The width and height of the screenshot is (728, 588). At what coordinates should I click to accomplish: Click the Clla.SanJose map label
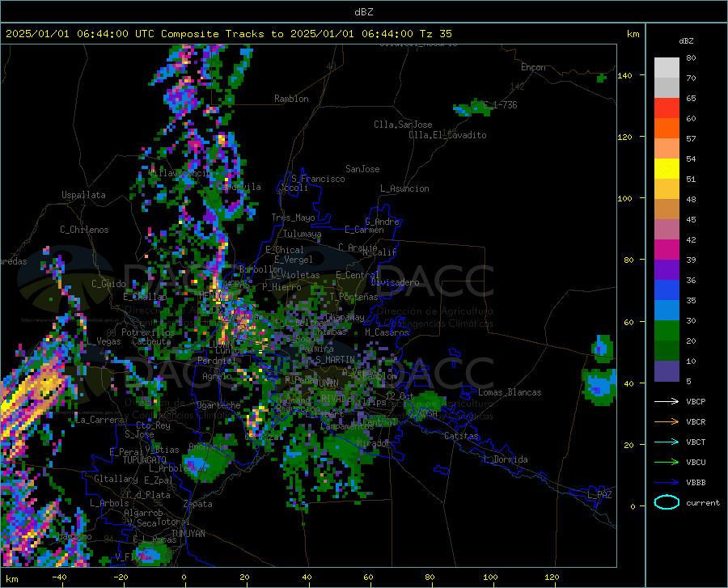403,125
